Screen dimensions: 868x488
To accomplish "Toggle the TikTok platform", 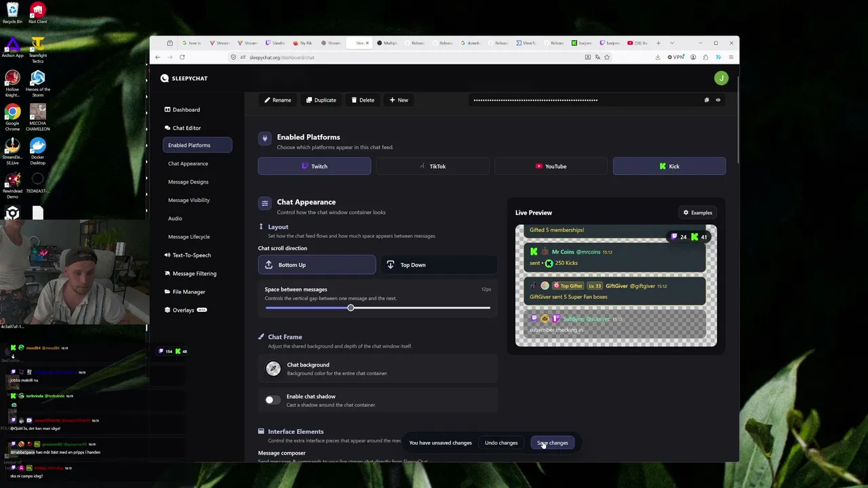I will (433, 166).
